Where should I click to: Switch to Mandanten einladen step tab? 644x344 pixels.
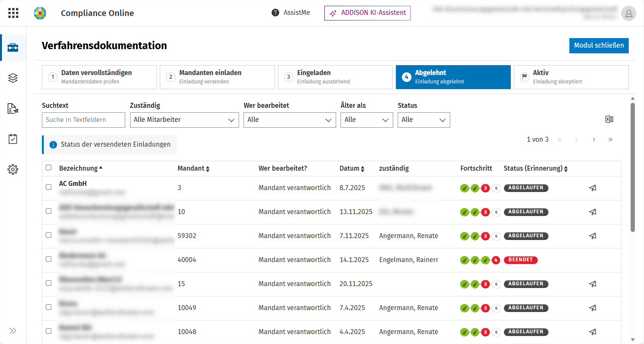coord(217,77)
